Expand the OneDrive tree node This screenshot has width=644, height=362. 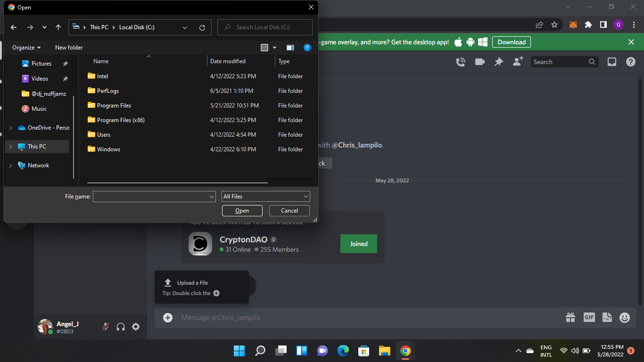pyautogui.click(x=11, y=128)
